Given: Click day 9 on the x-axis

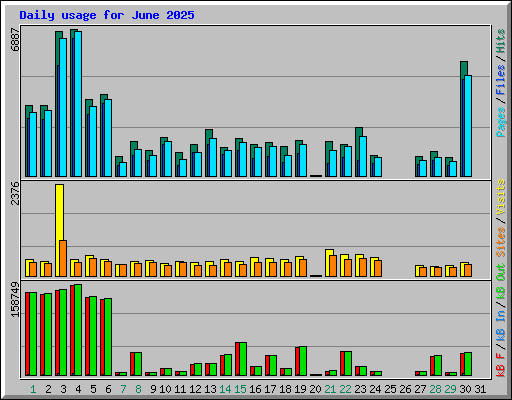Looking at the screenshot, I should (x=153, y=389).
